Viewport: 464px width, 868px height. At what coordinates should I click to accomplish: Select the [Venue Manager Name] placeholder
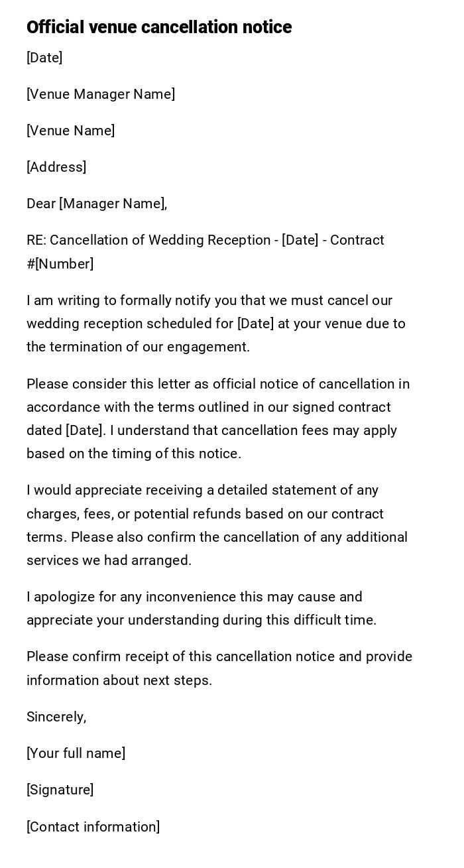(101, 94)
